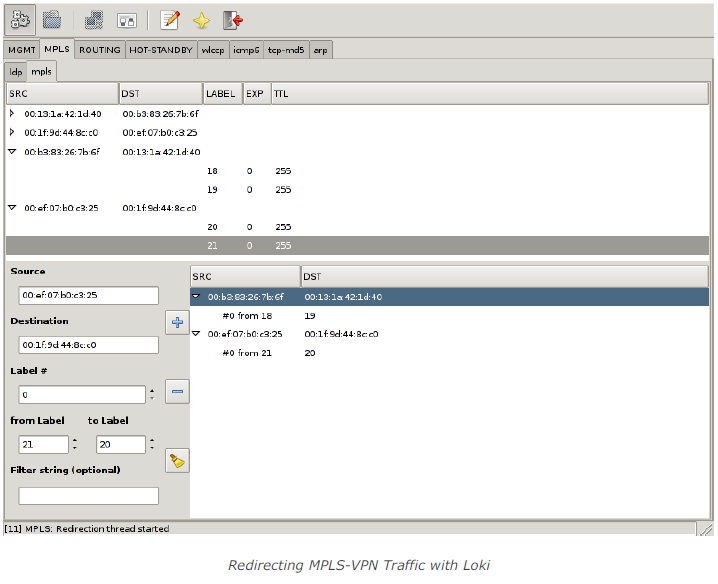
Task: Collapse highlighted 00:b3:83:26:7b:6f redirection row
Action: pyautogui.click(x=196, y=296)
